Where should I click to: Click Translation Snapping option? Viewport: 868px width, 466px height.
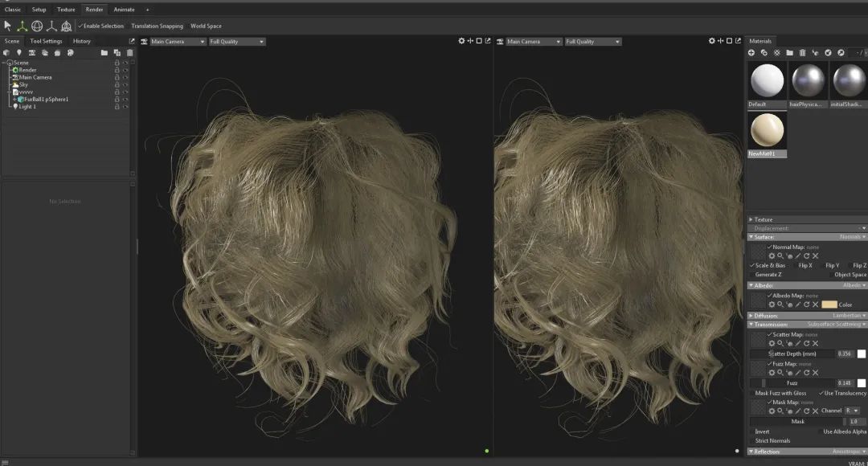tap(157, 26)
